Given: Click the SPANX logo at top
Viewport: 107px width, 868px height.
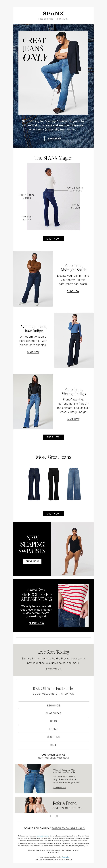Looking at the screenshot, I should point(53,13).
